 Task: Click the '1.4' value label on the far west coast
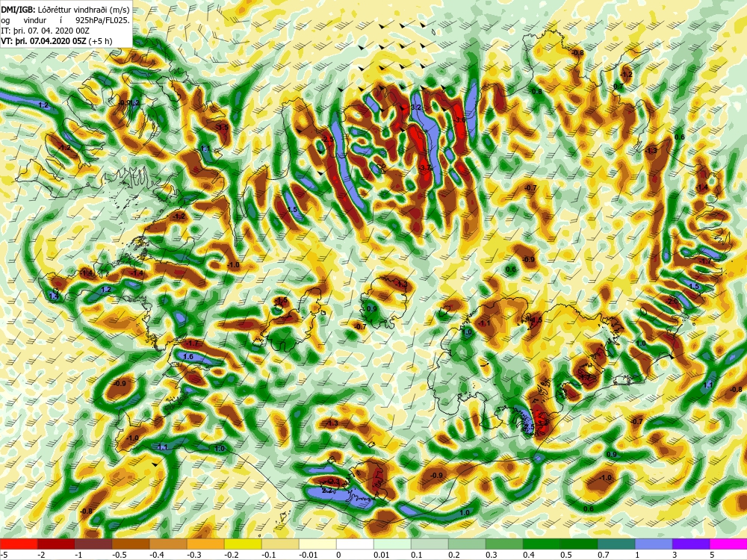[54, 296]
